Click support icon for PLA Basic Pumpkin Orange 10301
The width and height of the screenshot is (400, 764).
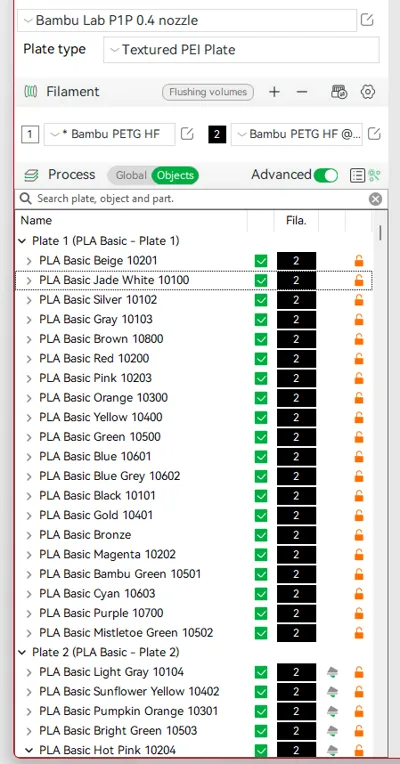coord(332,711)
